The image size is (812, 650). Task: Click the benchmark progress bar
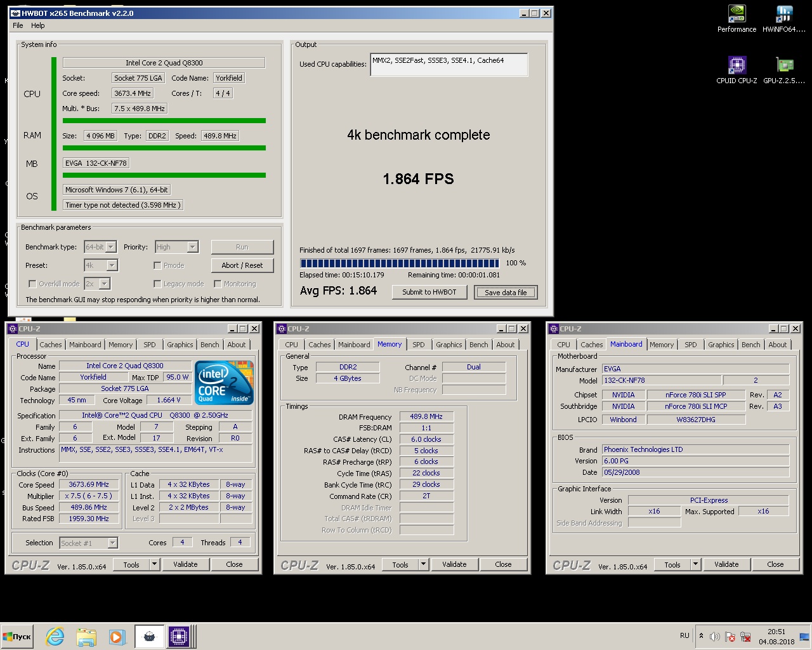pyautogui.click(x=400, y=263)
